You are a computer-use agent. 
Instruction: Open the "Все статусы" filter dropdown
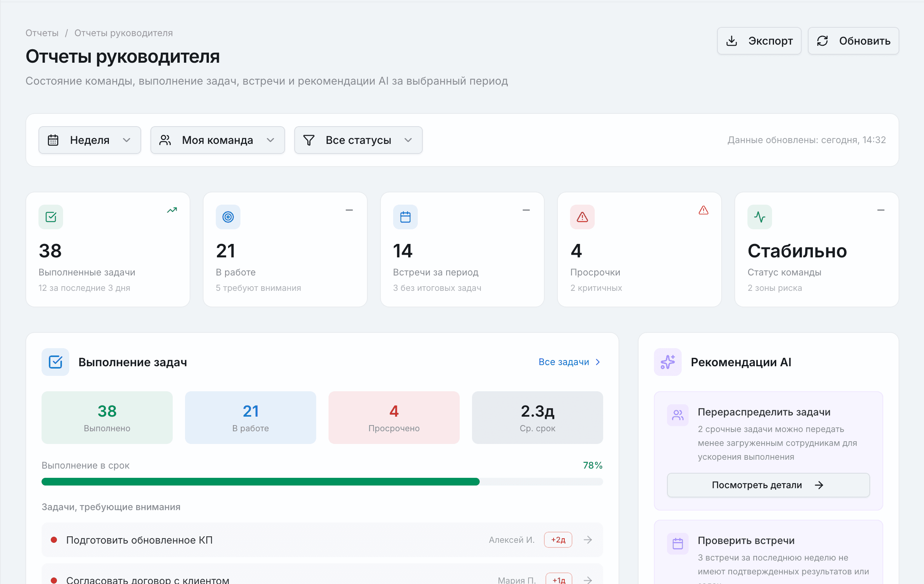point(358,140)
